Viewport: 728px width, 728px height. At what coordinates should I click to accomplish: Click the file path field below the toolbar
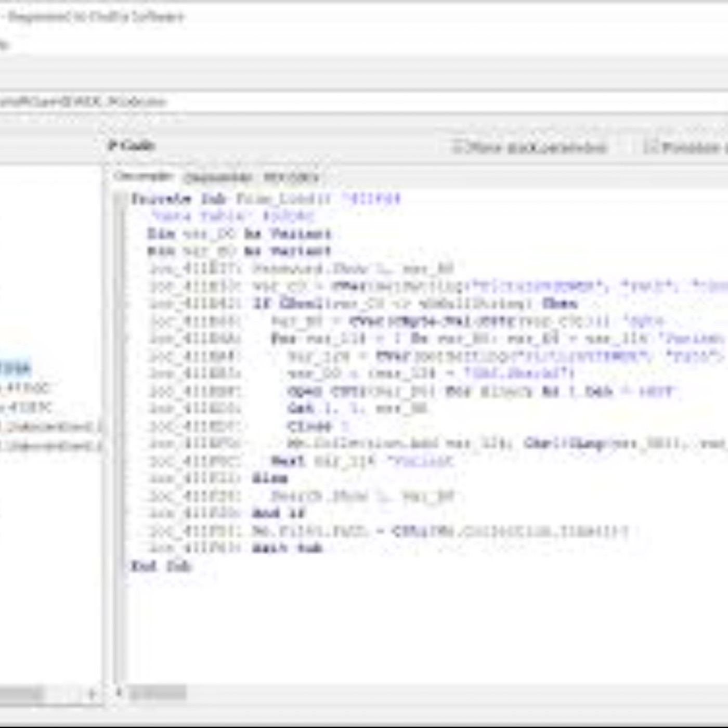[364, 101]
